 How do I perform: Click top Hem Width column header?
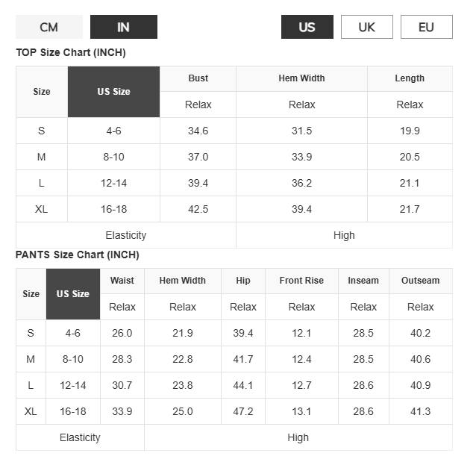[x=301, y=78]
